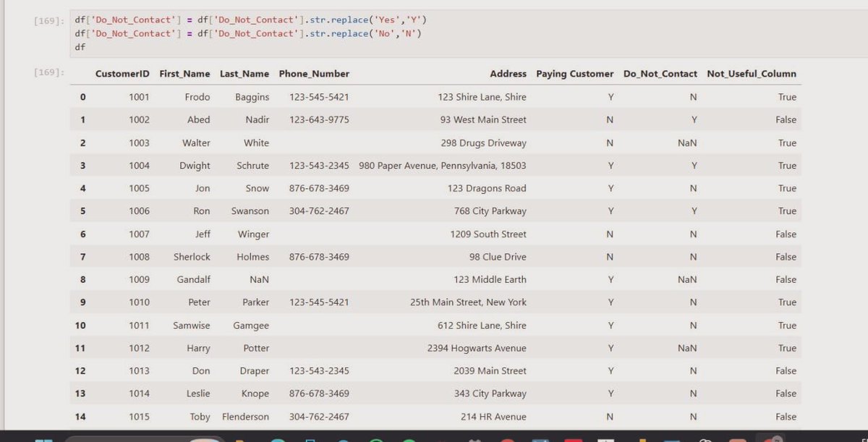This screenshot has height=442, width=868.
Task: Select the first name Toby
Action: tap(200, 417)
